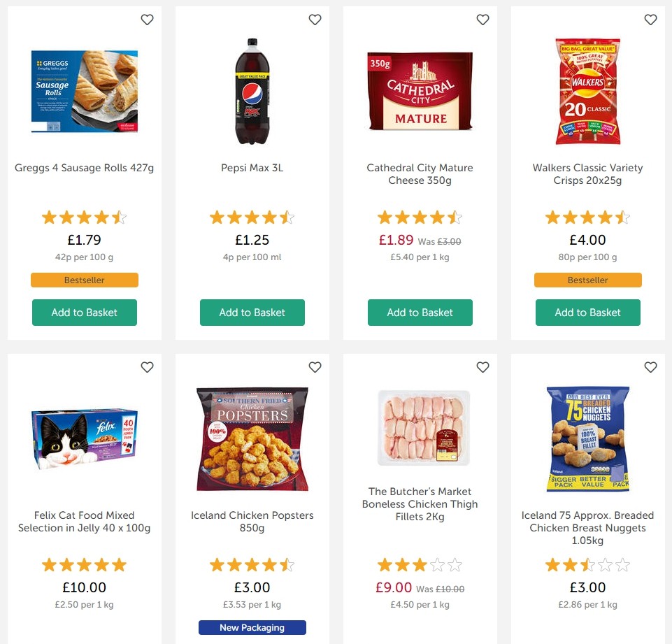Click the heart icon on Greggs Sausage Rolls
The width and height of the screenshot is (672, 644).
[147, 20]
